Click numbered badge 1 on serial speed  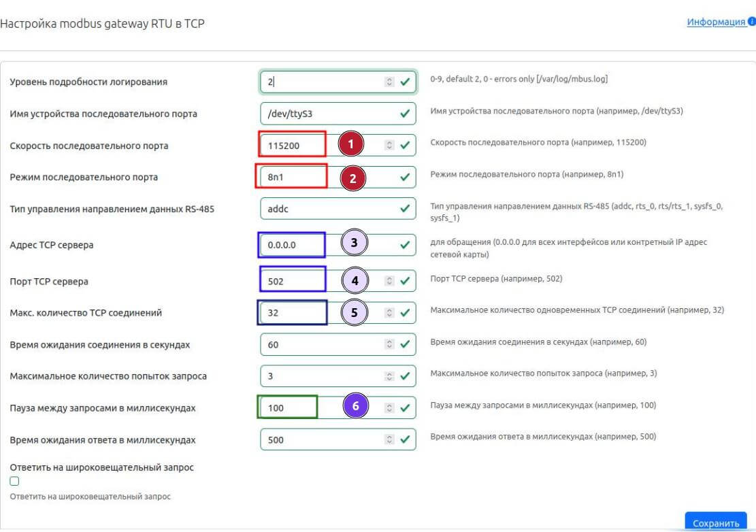tap(350, 144)
